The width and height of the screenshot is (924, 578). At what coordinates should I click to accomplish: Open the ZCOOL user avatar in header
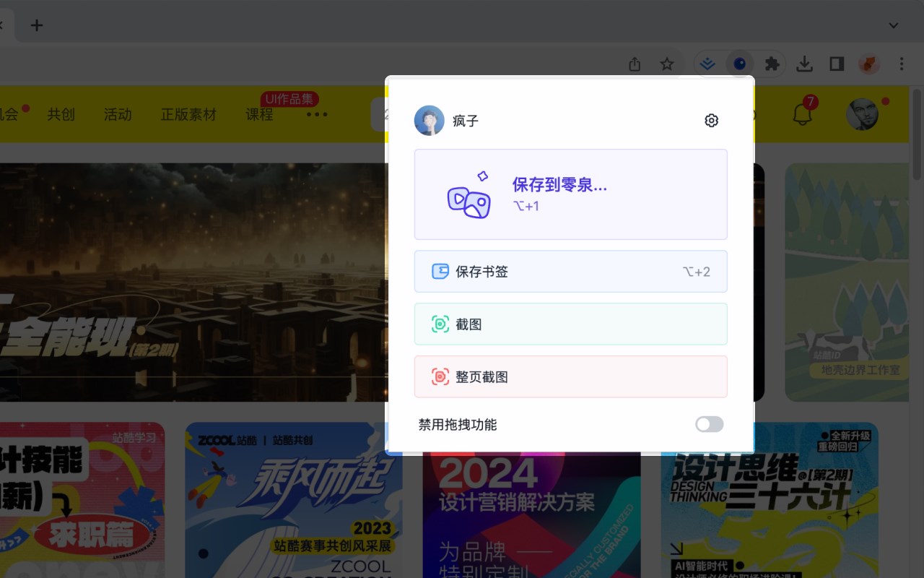[x=862, y=114]
